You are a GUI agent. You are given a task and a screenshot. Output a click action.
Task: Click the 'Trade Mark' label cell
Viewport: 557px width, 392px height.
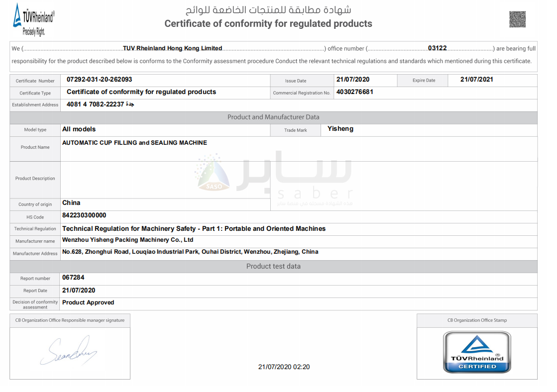click(296, 130)
